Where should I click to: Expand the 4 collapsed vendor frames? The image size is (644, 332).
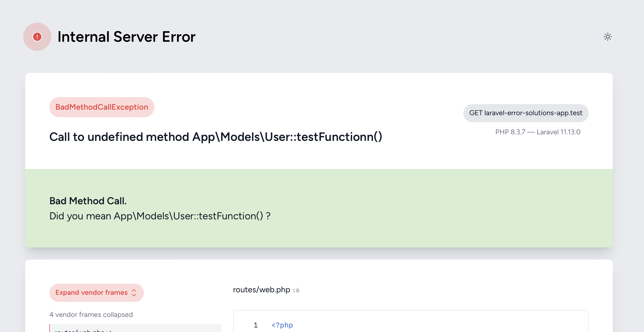tap(91, 314)
